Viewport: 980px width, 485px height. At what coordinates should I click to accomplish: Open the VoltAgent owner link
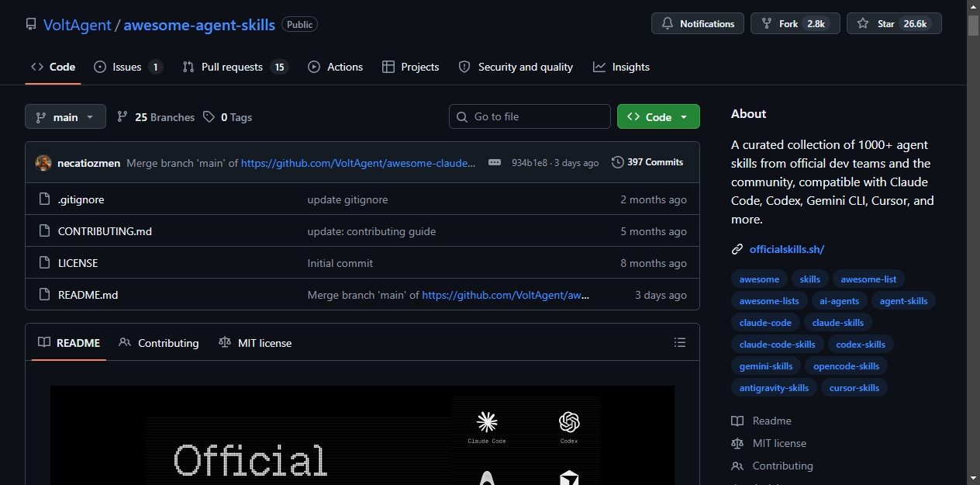77,24
